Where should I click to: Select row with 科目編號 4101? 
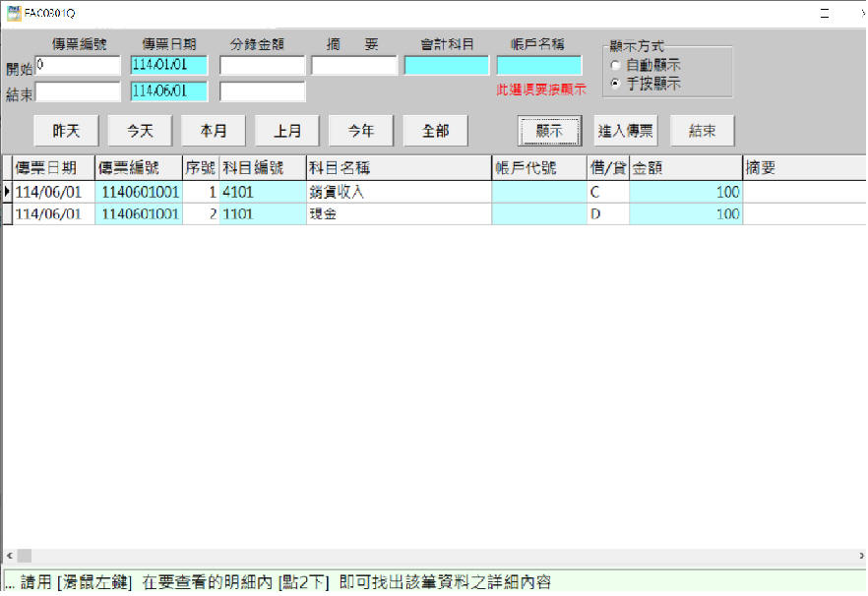(263, 193)
